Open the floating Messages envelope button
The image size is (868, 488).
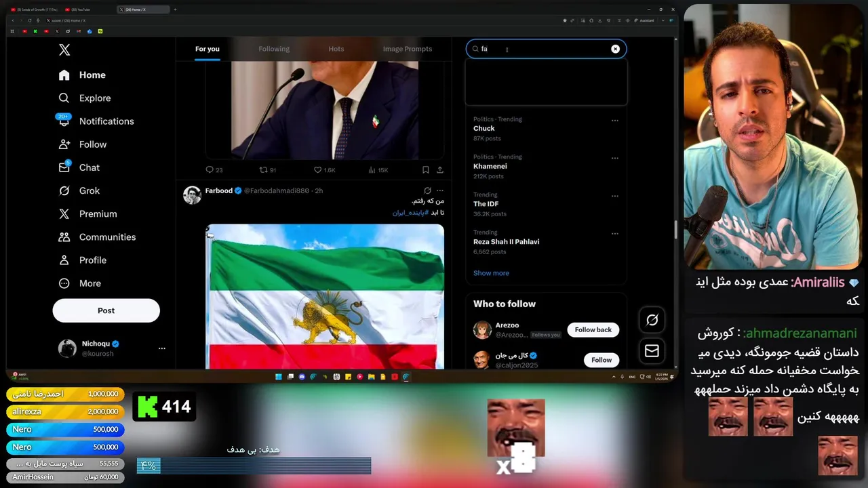click(652, 351)
